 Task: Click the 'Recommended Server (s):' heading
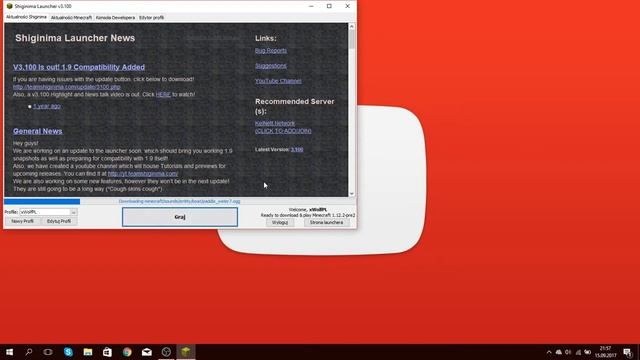click(x=295, y=106)
